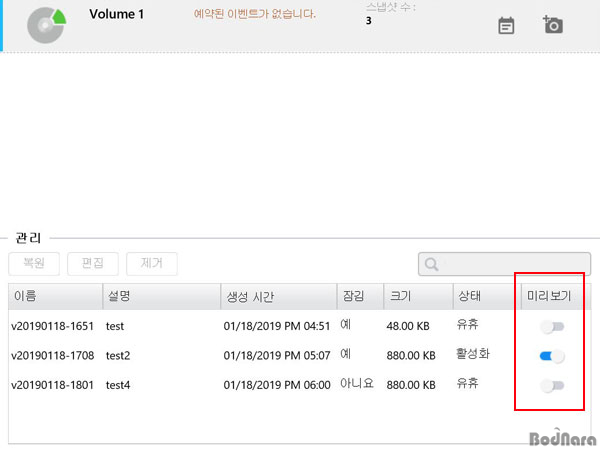
Task: Click the 미리보기 column header
Action: click(552, 296)
